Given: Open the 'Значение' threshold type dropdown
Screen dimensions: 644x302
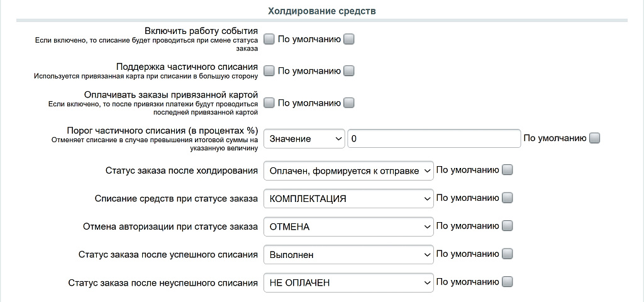Looking at the screenshot, I should point(304,138).
